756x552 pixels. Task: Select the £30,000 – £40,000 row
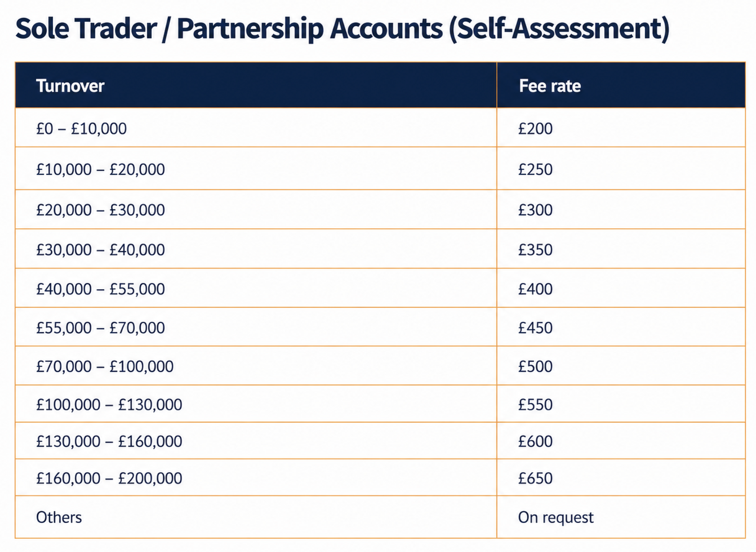pos(380,248)
